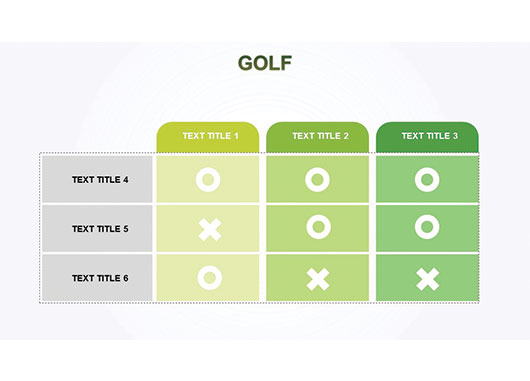Click the TEXT TITLE 6 row label
Viewport: 530px width, 381px height.
[100, 278]
